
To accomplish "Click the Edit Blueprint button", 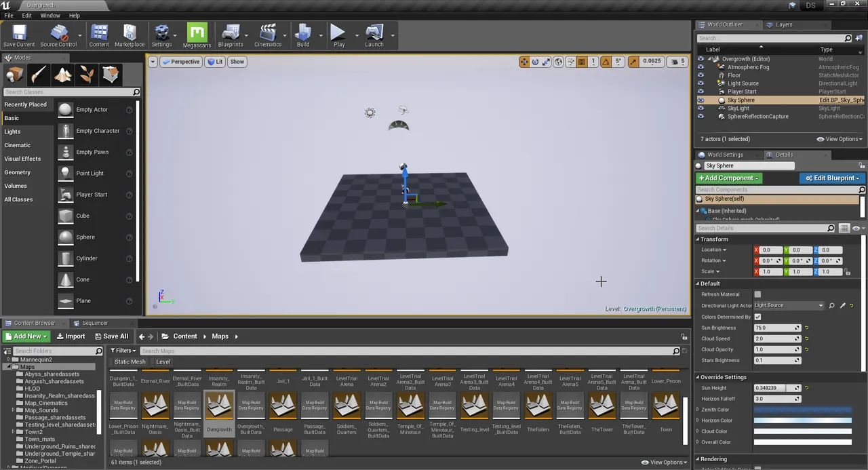I will 833,178.
